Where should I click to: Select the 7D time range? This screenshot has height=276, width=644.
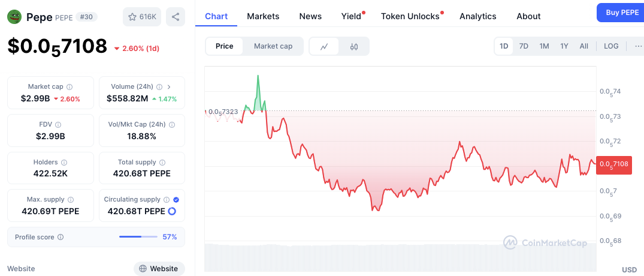tap(524, 46)
